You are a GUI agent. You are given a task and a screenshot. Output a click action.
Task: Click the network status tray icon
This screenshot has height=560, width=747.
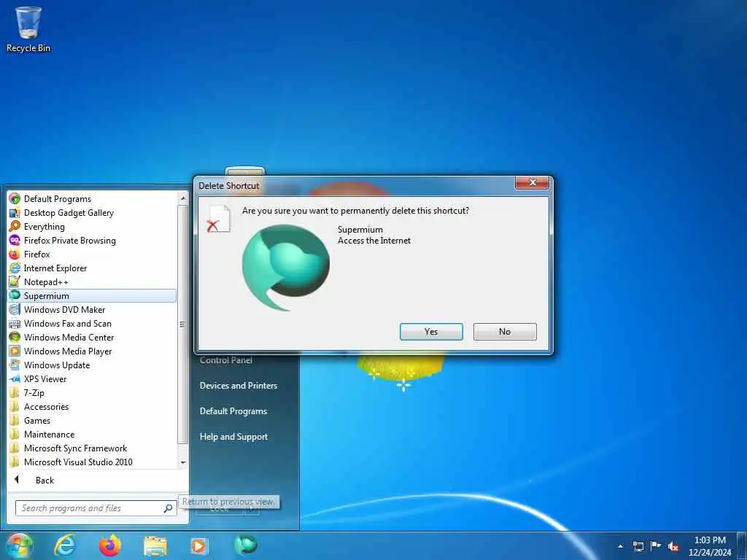pos(638,546)
